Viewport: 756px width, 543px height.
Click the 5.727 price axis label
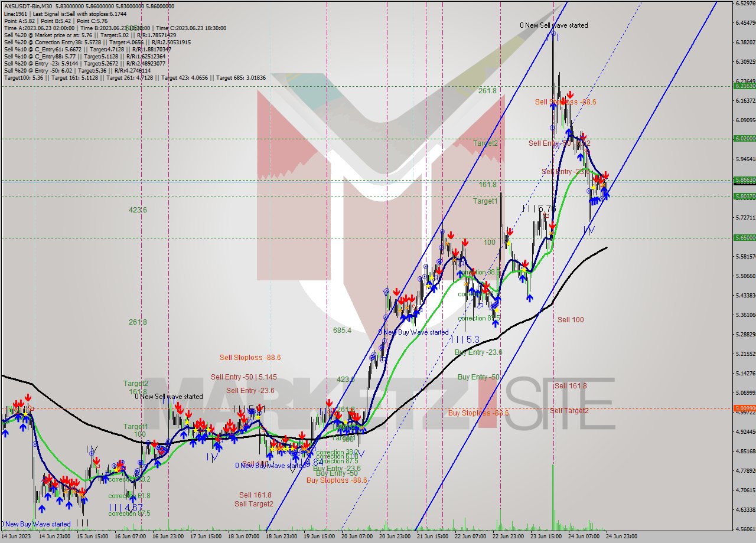pyautogui.click(x=745, y=218)
